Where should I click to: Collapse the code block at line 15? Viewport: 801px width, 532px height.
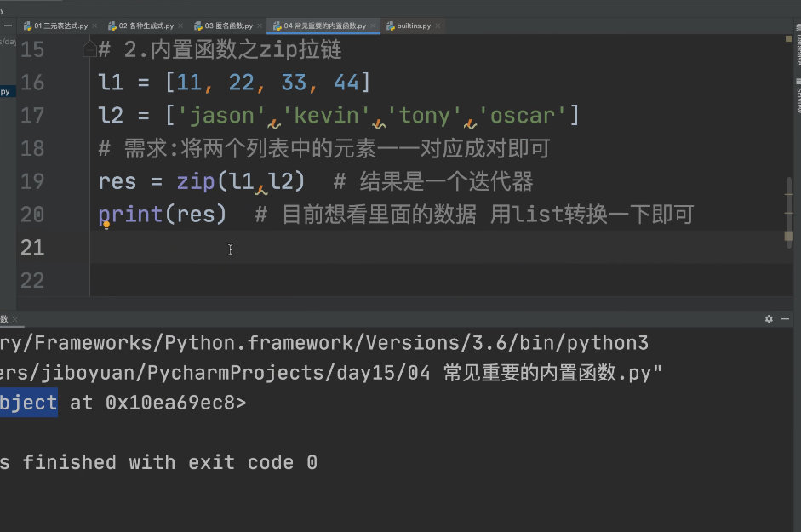[x=89, y=50]
